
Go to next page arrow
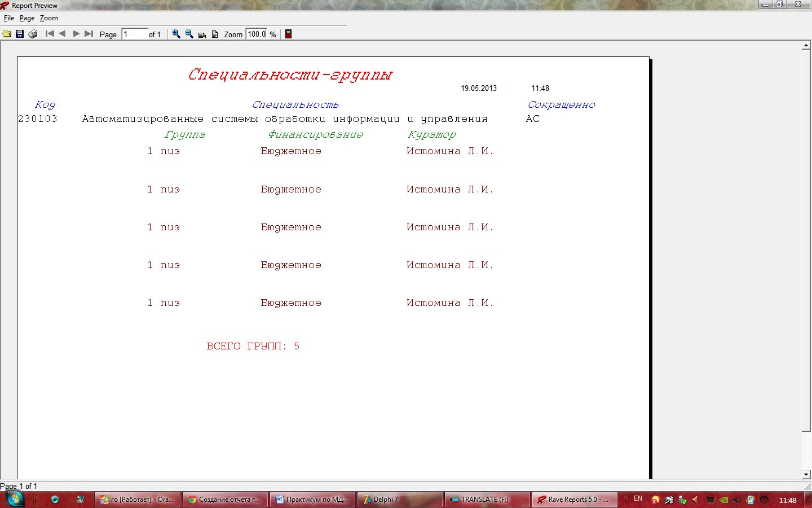(76, 34)
